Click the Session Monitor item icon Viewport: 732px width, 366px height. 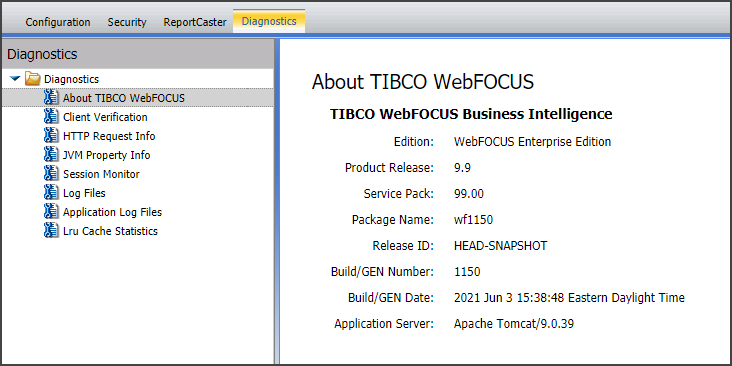(51, 174)
